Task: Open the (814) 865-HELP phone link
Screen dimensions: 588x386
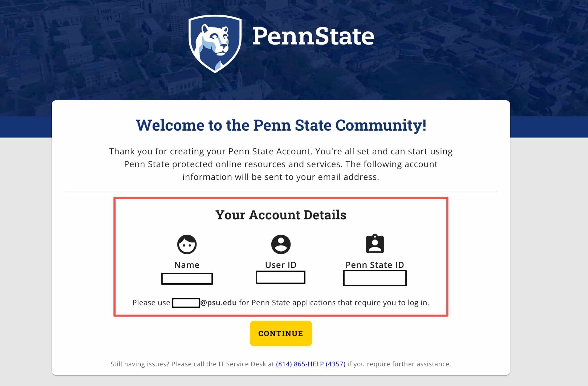Action: coord(311,364)
